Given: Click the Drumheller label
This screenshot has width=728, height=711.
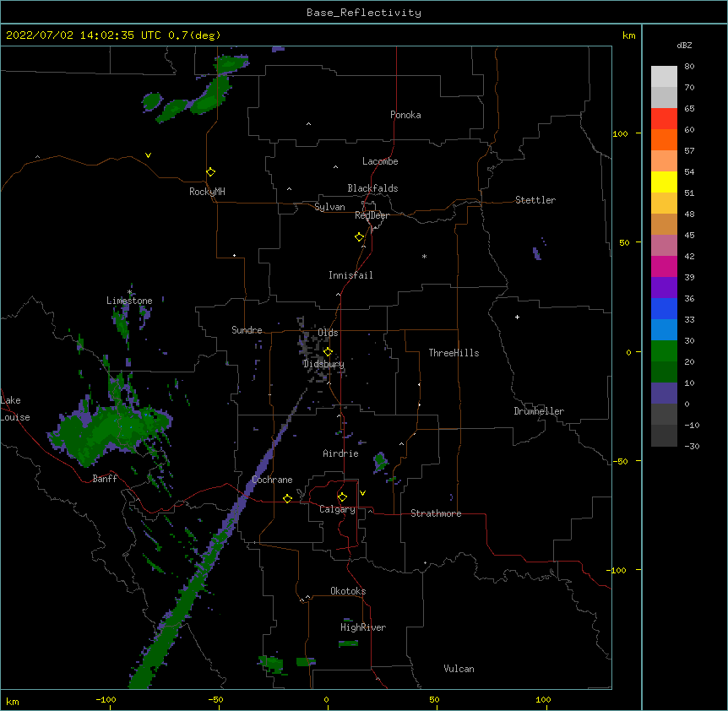Looking at the screenshot, I should pos(539,411).
